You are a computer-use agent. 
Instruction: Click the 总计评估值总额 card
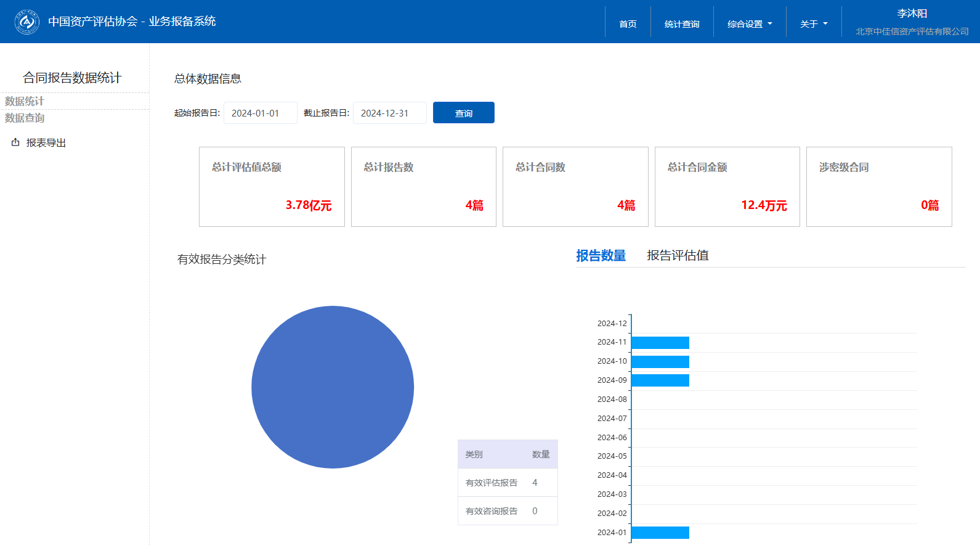pos(272,187)
